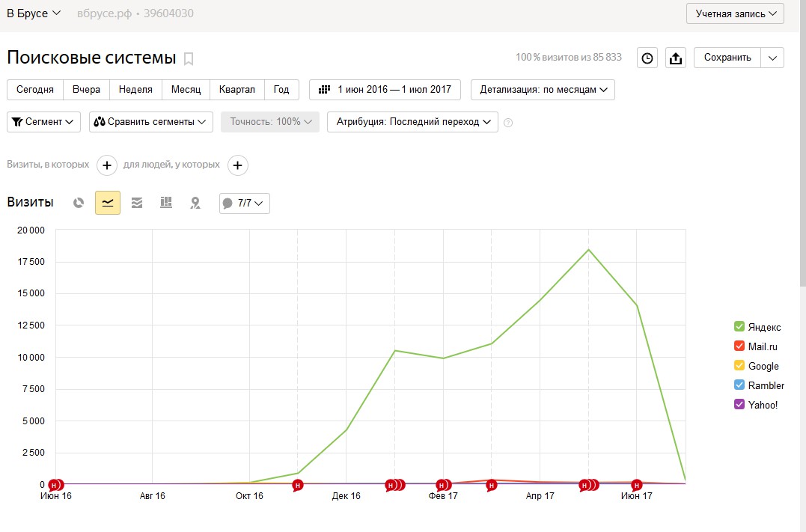Toggle the Google legend checkbox
This screenshot has height=532, width=806.
[739, 366]
